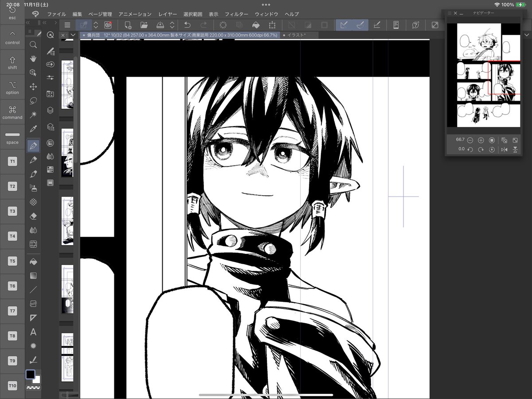Open the フィルター menu
Viewport: 532px width, 399px height.
pos(237,14)
